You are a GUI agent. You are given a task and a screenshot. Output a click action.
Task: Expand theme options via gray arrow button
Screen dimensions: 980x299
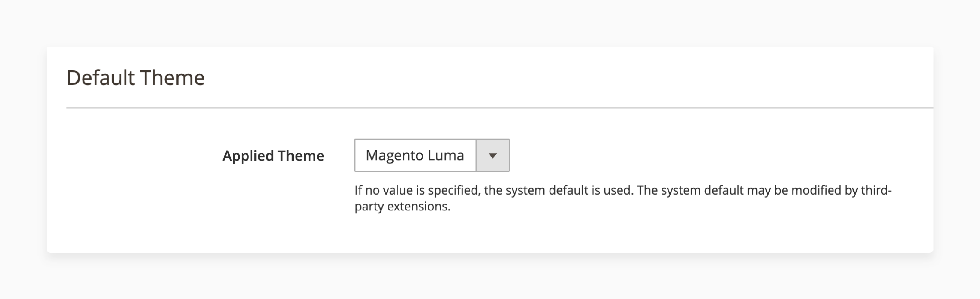point(493,156)
